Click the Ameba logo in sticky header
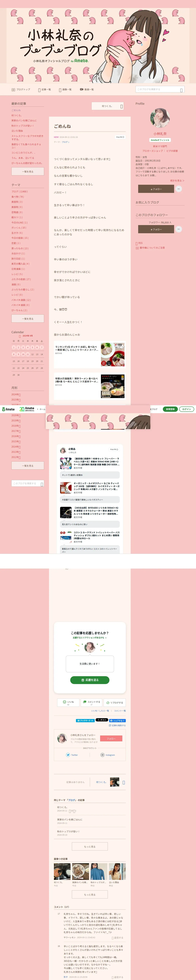The image size is (196, 980). tap(8, 409)
